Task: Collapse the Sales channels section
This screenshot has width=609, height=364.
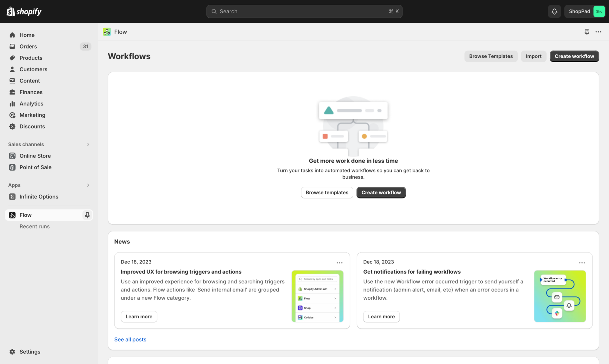Action: [x=88, y=144]
